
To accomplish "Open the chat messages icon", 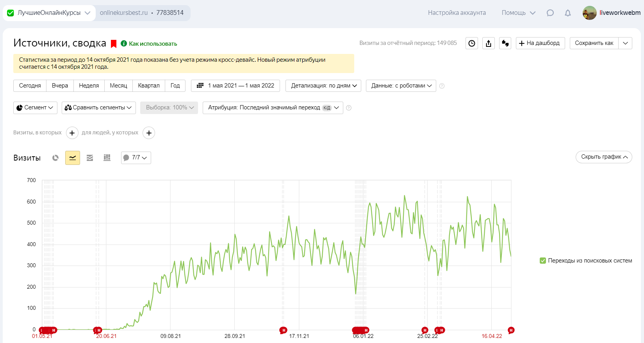I will (x=550, y=13).
